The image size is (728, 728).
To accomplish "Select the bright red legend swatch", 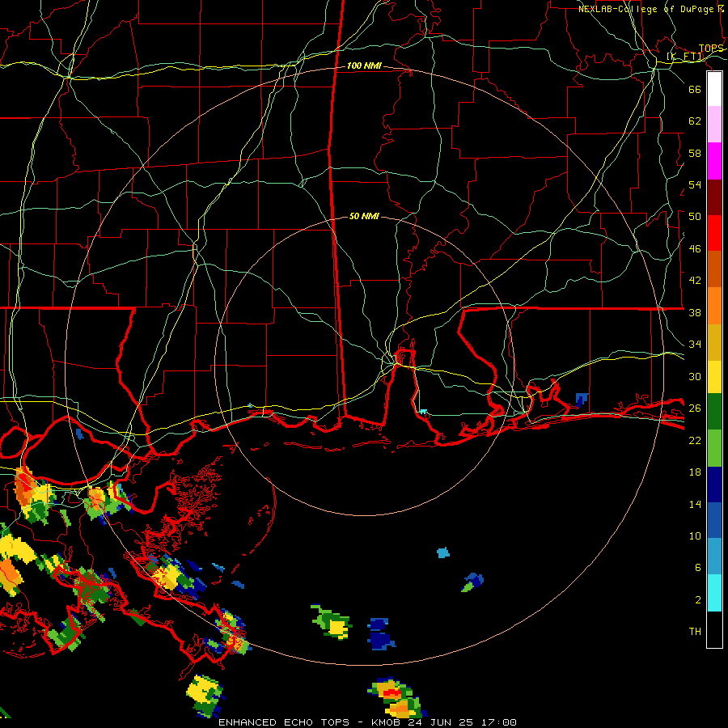I will [x=714, y=233].
